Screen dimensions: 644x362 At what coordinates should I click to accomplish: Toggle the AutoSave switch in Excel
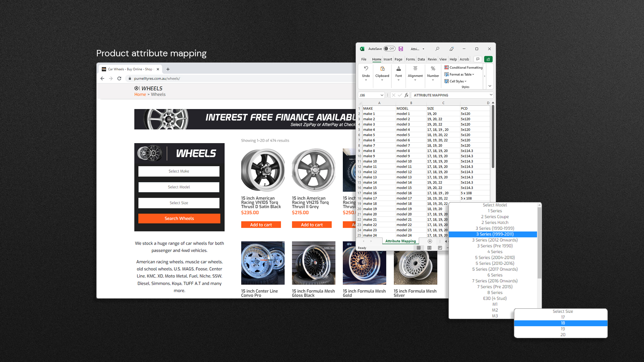tap(389, 49)
